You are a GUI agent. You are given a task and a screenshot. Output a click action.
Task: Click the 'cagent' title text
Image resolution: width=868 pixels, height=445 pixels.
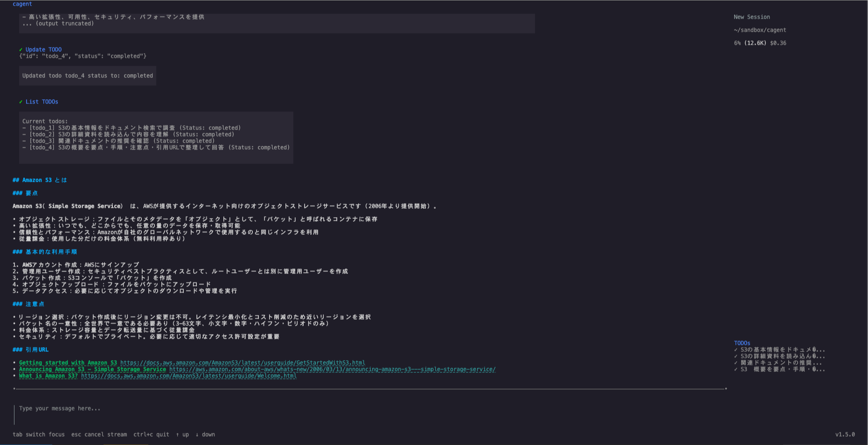[x=22, y=4]
